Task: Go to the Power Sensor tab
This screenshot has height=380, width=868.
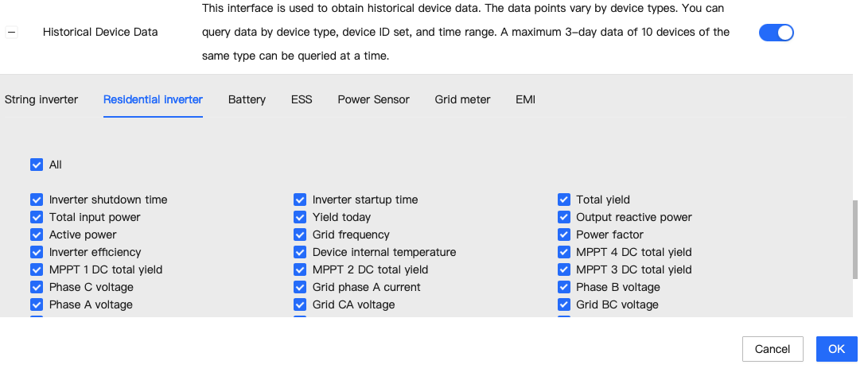Action: coord(373,100)
